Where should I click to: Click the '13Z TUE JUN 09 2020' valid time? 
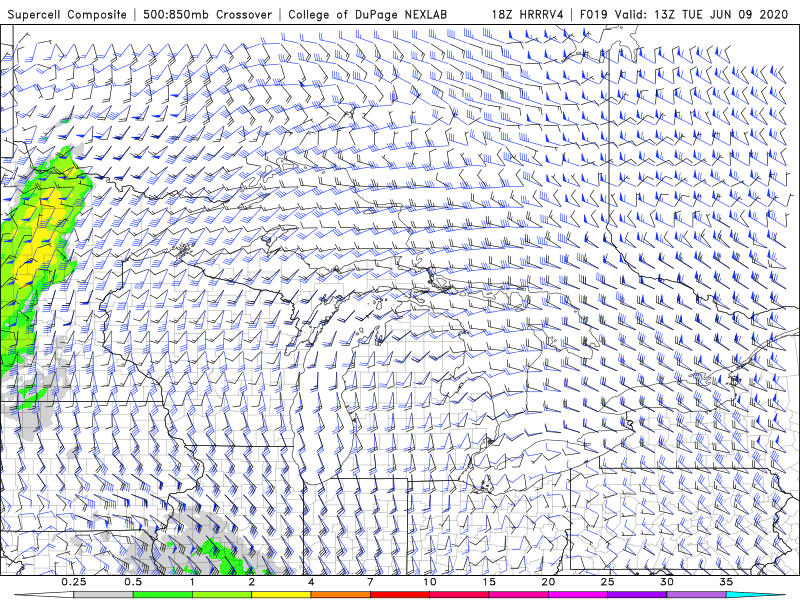(x=720, y=14)
